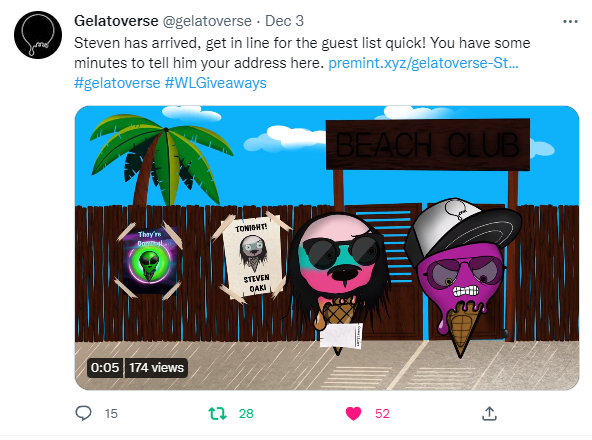Viewport: 592px width, 440px height.
Task: Open the #WLGiveaways hashtag
Action: tap(216, 83)
